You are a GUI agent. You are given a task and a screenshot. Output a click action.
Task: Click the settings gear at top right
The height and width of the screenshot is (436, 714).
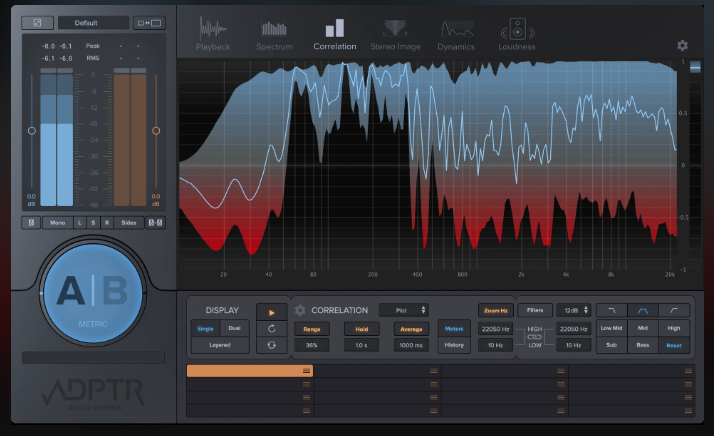click(682, 45)
